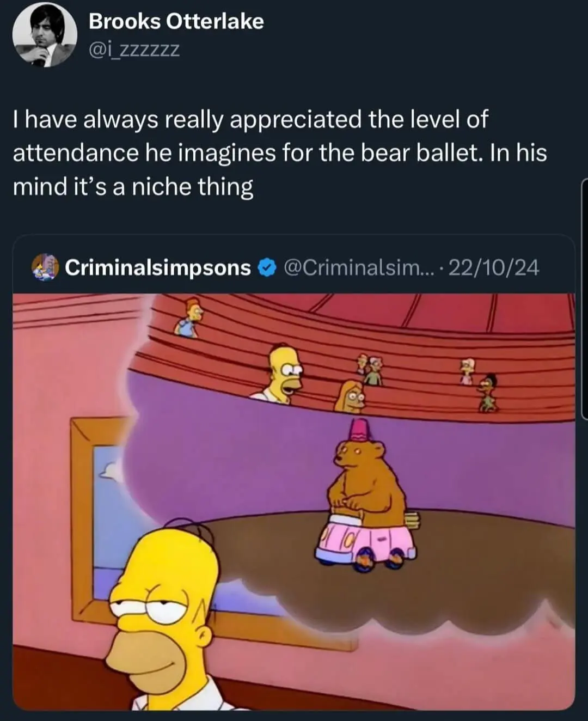The height and width of the screenshot is (721, 588).
Task: Click the Criminalsimpsons small avatar
Action: (x=44, y=267)
